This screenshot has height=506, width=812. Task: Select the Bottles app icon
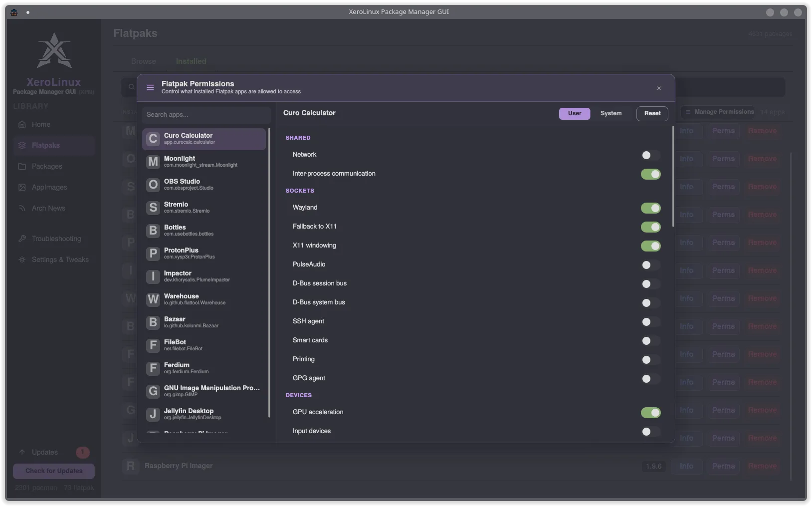pos(153,231)
